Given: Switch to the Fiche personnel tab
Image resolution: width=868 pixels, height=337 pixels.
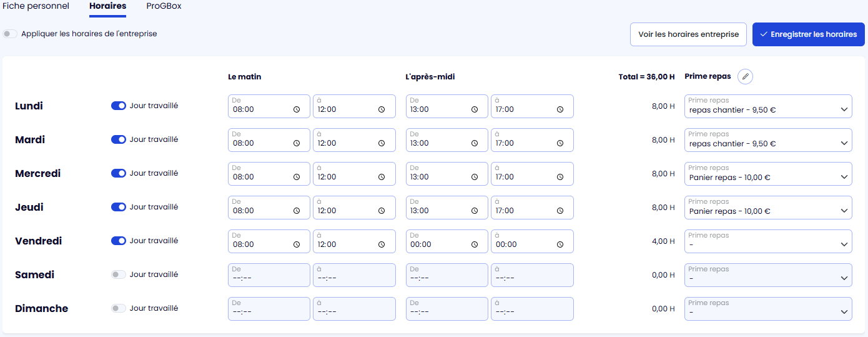Looking at the screenshot, I should [x=36, y=6].
